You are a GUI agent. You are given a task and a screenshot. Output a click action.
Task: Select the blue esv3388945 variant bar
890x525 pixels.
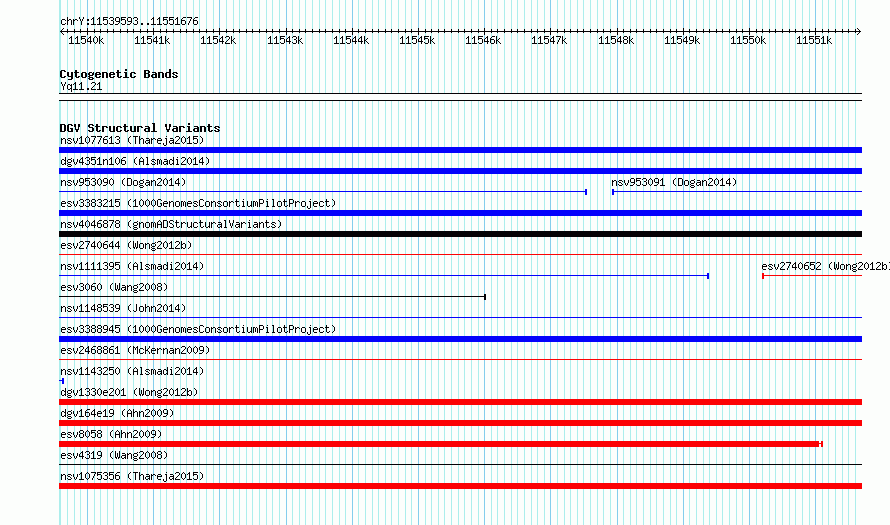tap(460, 339)
